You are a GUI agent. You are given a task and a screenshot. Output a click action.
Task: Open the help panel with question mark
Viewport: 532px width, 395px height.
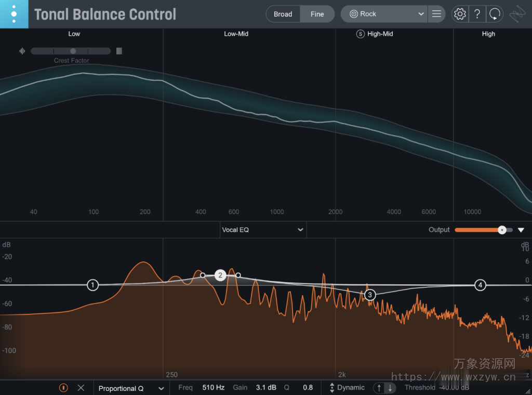click(x=477, y=14)
